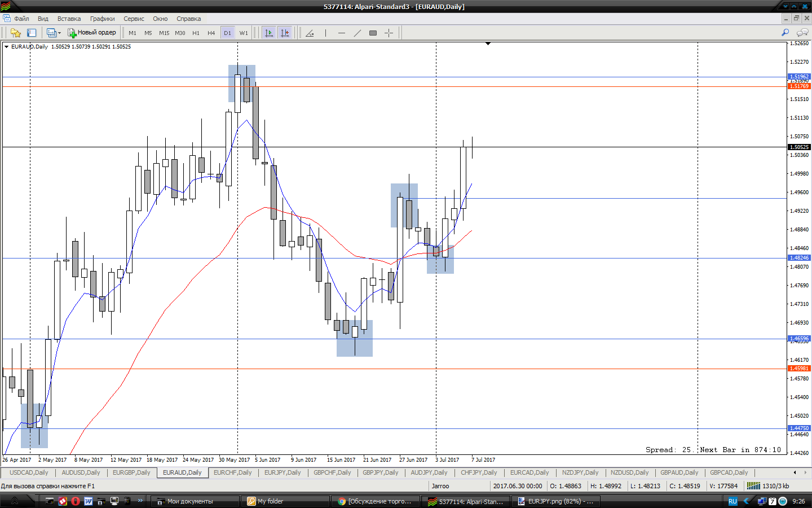
Task: Switch to the GBPCHF,Daily chart tab
Action: tap(332, 473)
